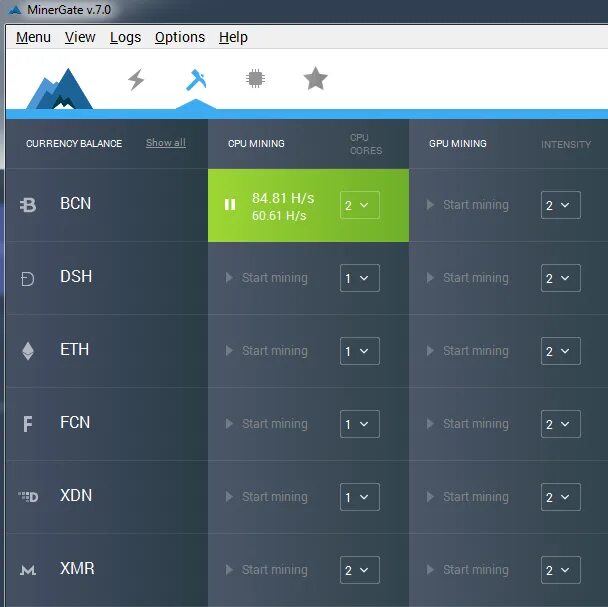Open FCN CPU cores dropdown
Image resolution: width=608 pixels, height=607 pixels.
coord(360,424)
